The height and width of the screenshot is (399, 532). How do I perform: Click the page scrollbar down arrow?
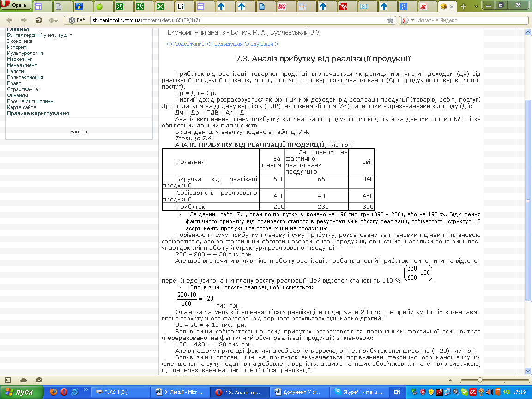tap(528, 371)
